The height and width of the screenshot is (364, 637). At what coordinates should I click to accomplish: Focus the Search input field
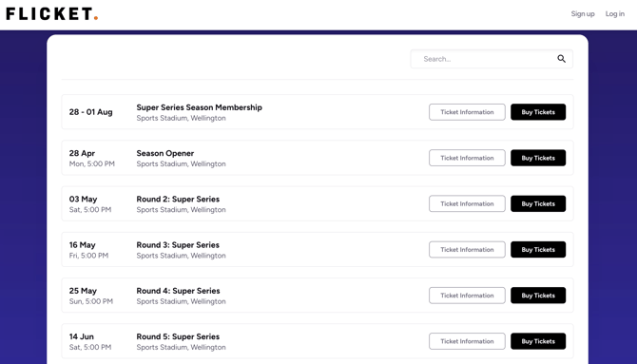click(492, 59)
